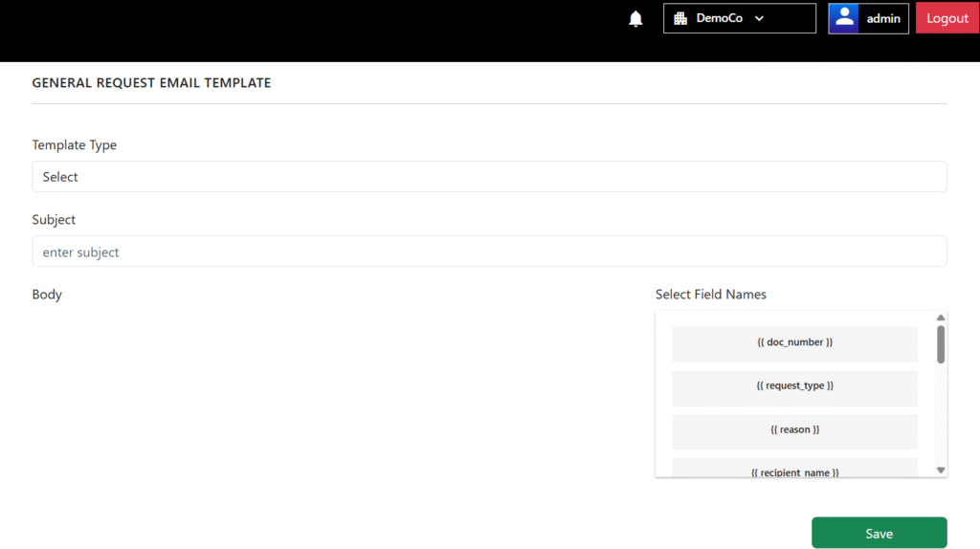The image size is (980, 549).
Task: Insert the {{ request_type }} field
Action: (794, 387)
